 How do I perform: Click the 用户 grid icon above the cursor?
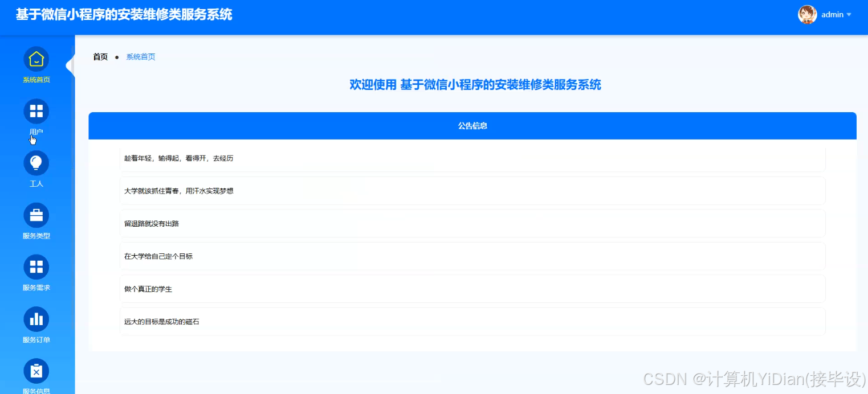36,111
